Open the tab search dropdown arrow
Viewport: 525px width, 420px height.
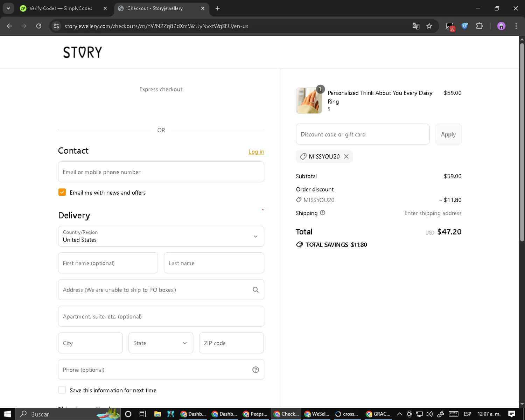pyautogui.click(x=8, y=8)
